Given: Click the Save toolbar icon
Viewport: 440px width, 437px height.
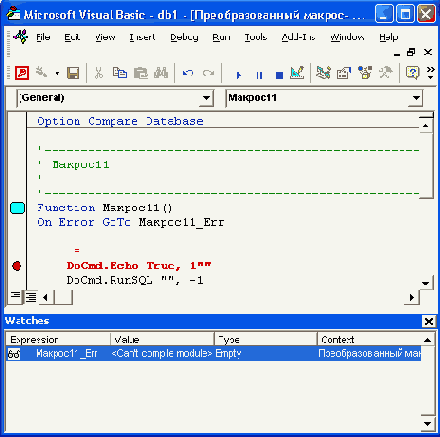Looking at the screenshot, I should (x=73, y=73).
